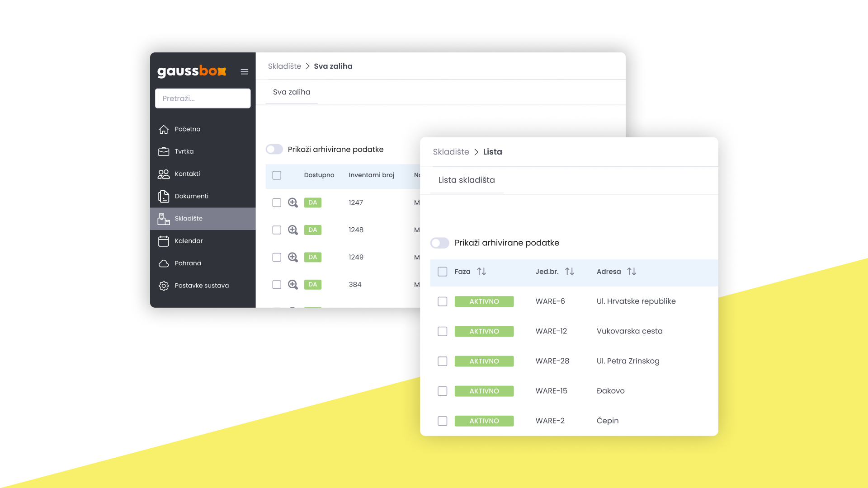The image size is (868, 488).
Task: Click Lista breadcrumb text
Action: pyautogui.click(x=492, y=152)
